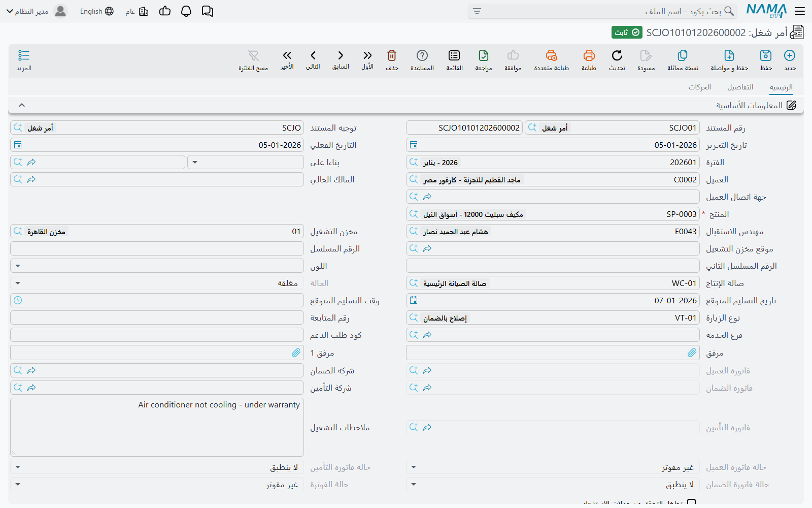Open calendar for actual date (التاريخ الفعلي)
This screenshot has height=508, width=812.
click(x=18, y=145)
